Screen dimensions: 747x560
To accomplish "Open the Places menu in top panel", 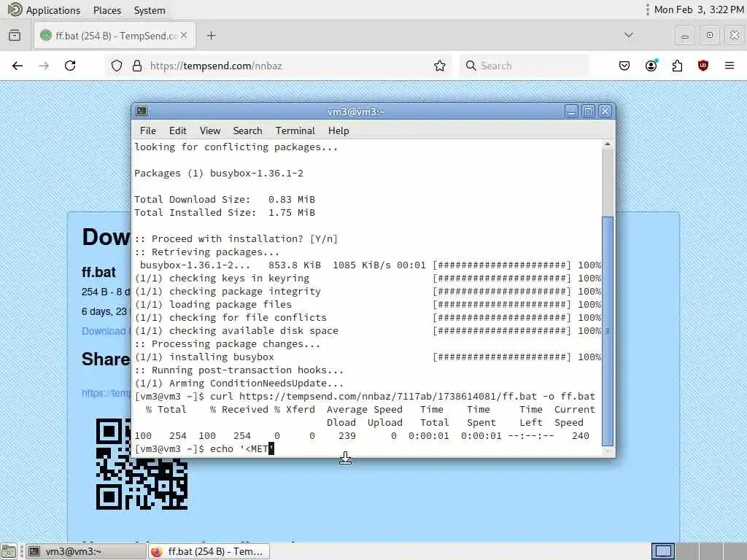I will click(107, 10).
